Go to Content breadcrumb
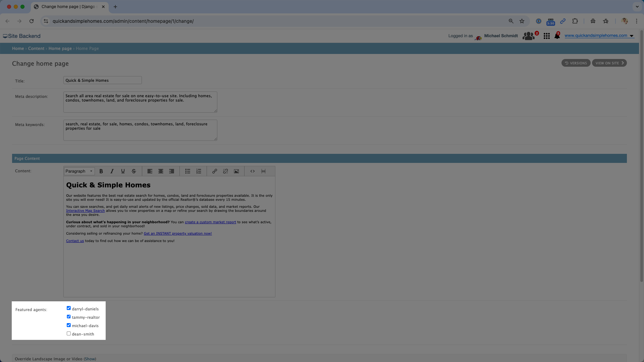This screenshot has width=644, height=362. pos(36,49)
